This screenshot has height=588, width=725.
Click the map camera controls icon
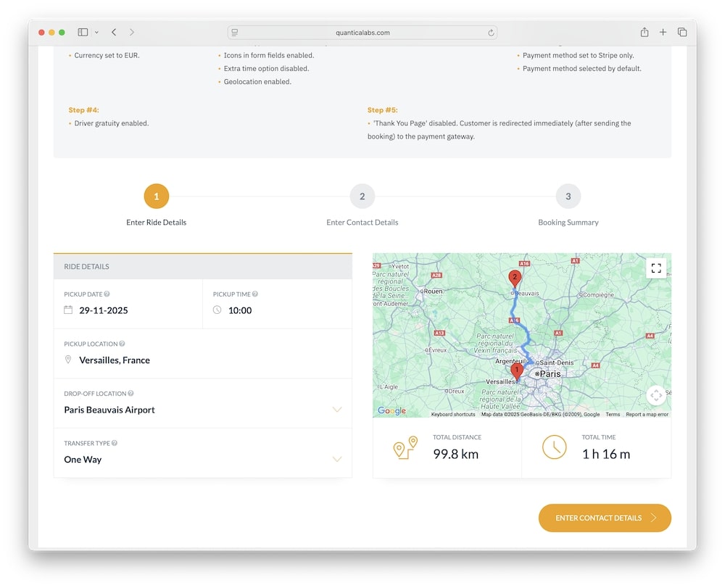click(656, 395)
